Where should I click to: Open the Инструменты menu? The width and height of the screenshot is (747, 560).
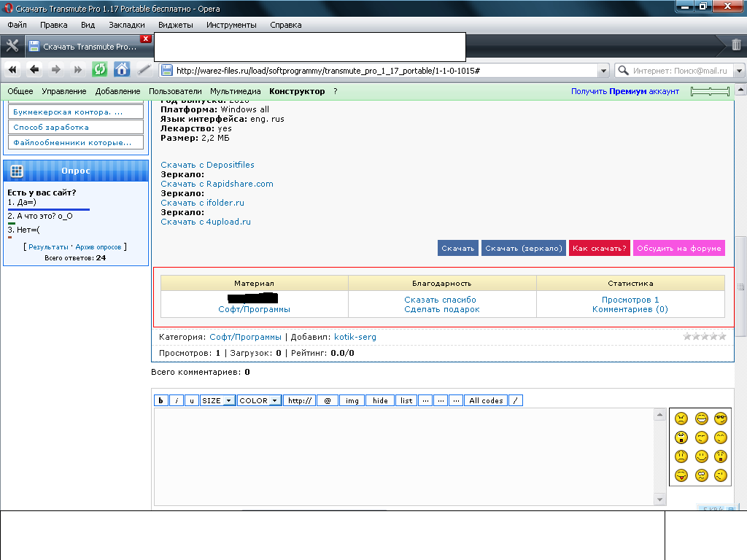click(x=231, y=25)
